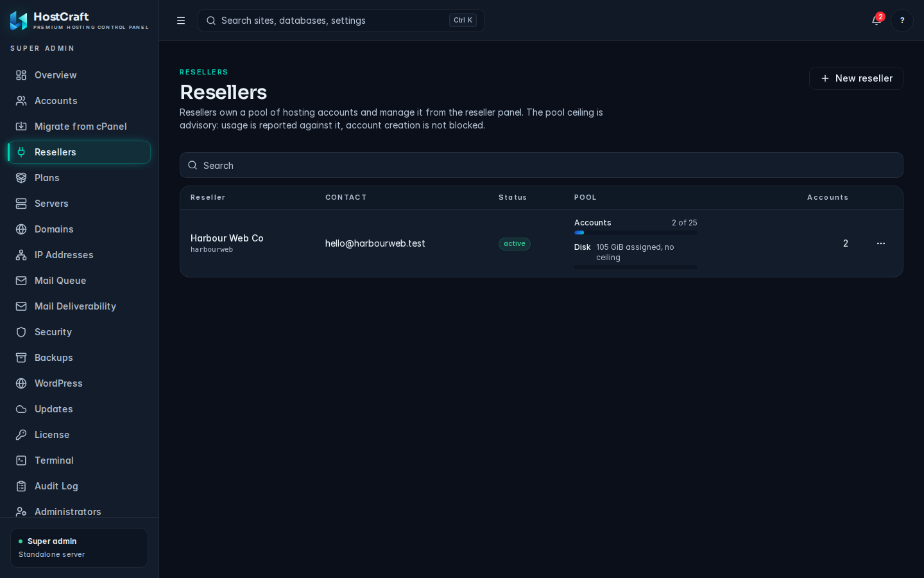Open the Audit Log page

(x=79, y=486)
